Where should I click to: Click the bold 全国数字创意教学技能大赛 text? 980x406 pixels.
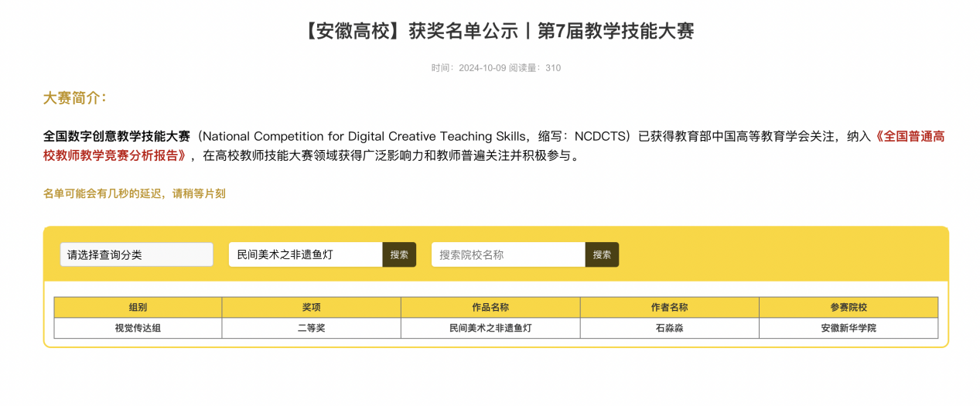117,137
